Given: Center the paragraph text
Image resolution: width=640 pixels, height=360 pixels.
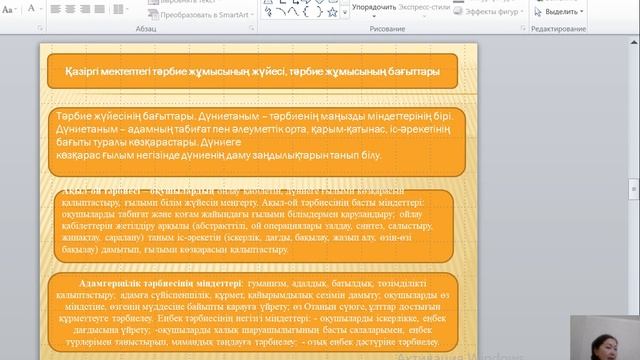Looking at the screenshot, I should tap(70, 9).
